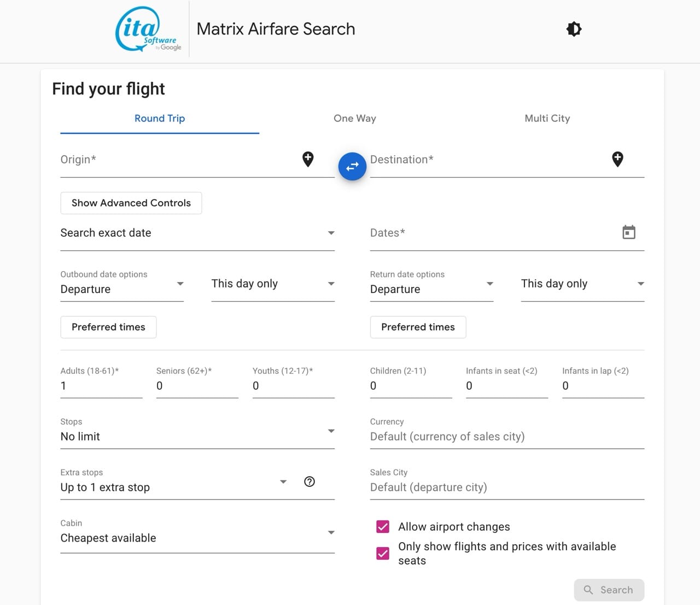700x605 pixels.
Task: Switch to the One Way tab
Action: pyautogui.click(x=354, y=118)
